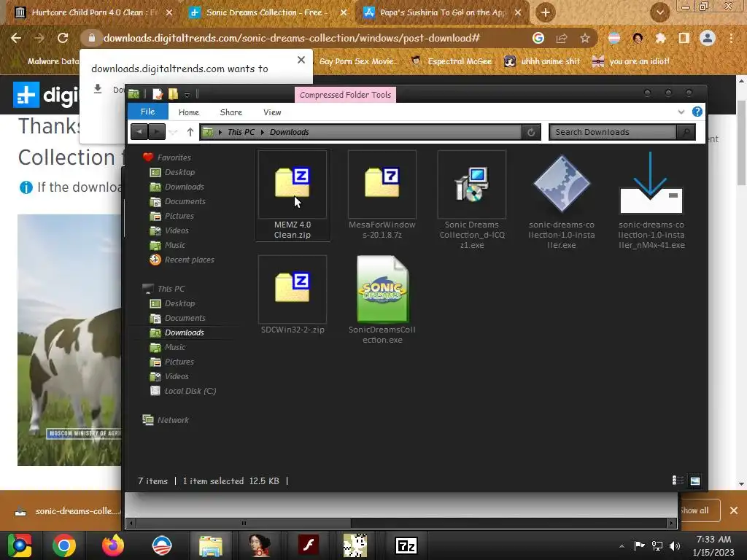This screenshot has width=747, height=560.
Task: Open Chrome three-dot menu
Action: [x=731, y=38]
